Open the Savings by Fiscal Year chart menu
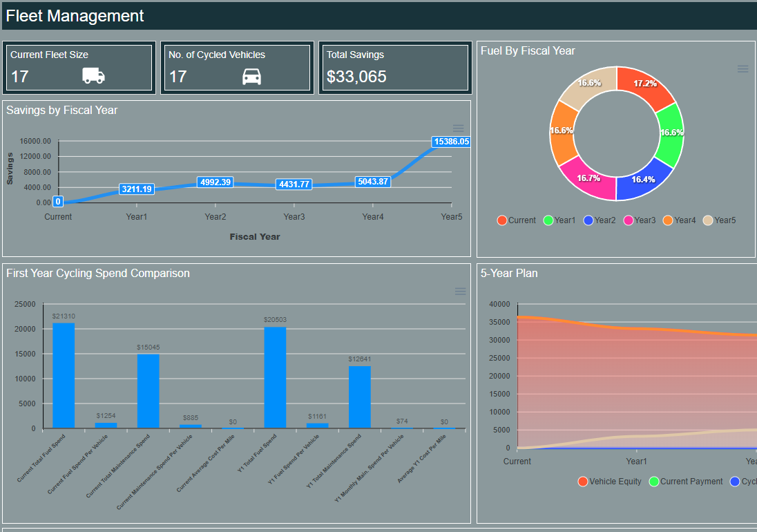757x532 pixels. [x=458, y=129]
